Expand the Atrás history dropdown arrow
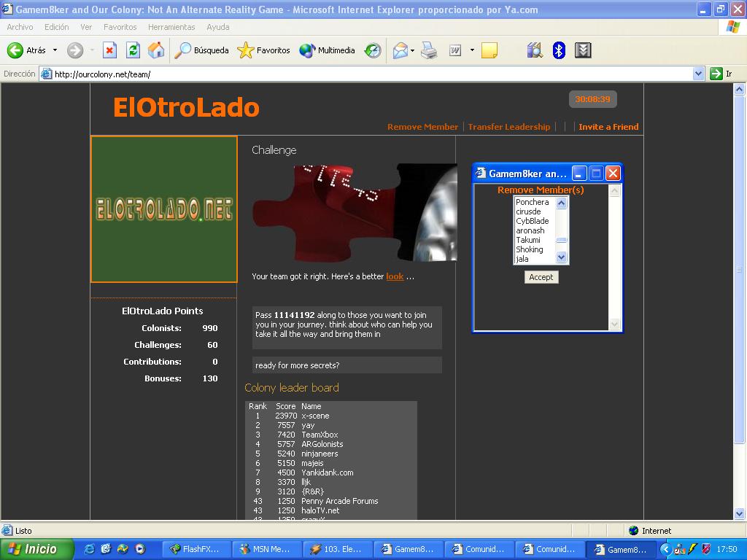This screenshot has height=560, width=747. pos(55,50)
